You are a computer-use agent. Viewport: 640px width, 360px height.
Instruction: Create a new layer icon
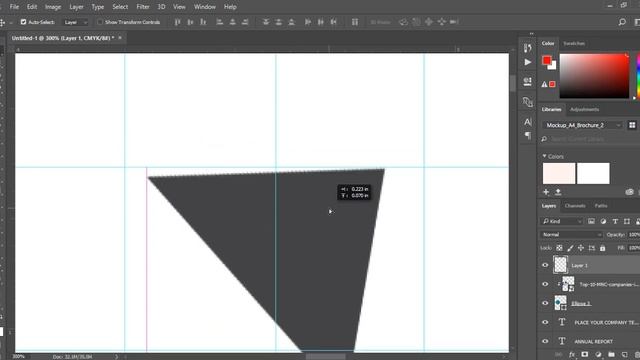624,355
